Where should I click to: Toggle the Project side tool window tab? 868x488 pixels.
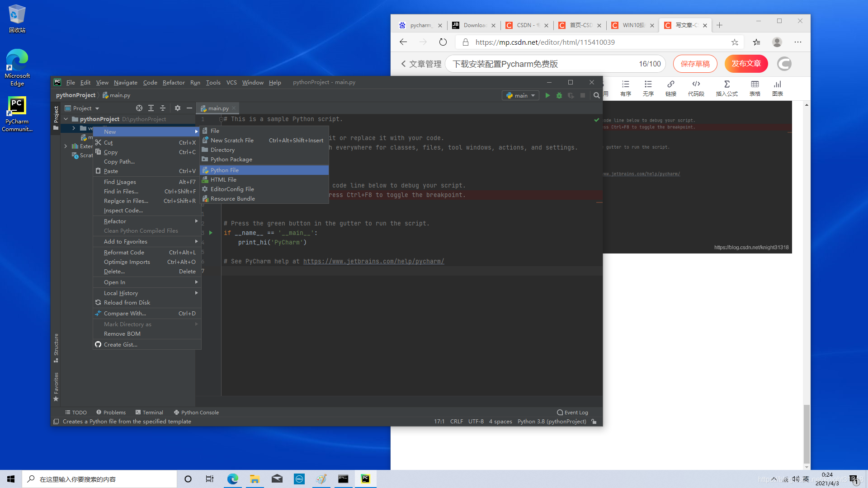[x=56, y=117]
